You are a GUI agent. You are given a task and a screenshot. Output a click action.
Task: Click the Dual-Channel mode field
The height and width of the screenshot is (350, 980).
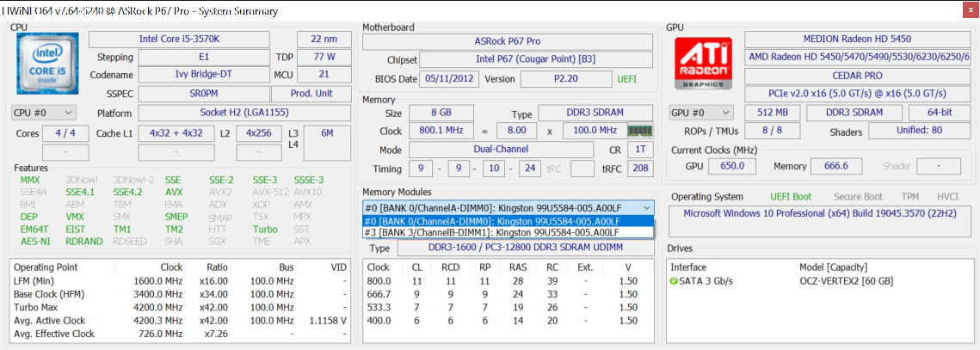pos(501,150)
